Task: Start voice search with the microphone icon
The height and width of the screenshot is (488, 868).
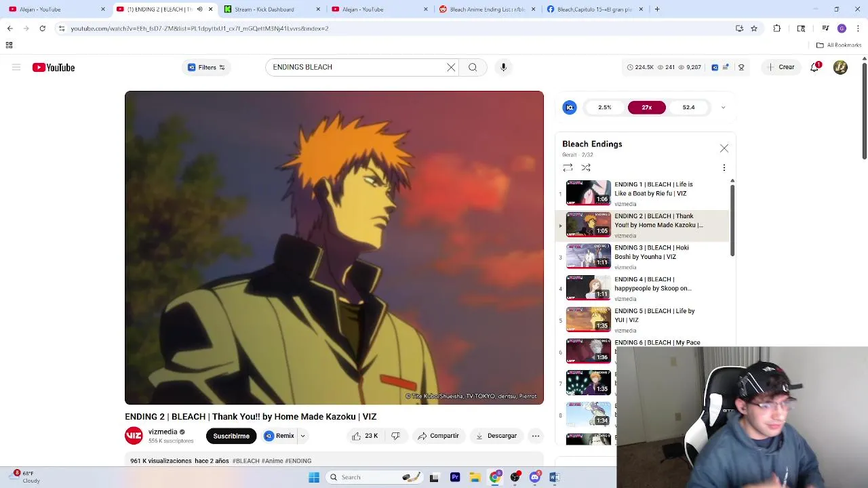Action: tap(503, 67)
